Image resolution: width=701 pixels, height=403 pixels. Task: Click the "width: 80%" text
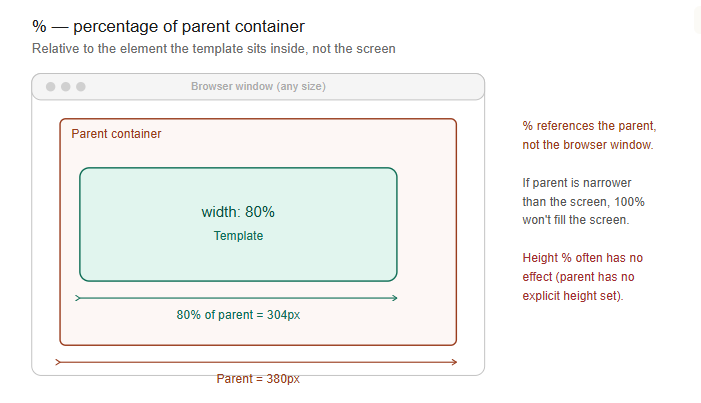pos(238,212)
